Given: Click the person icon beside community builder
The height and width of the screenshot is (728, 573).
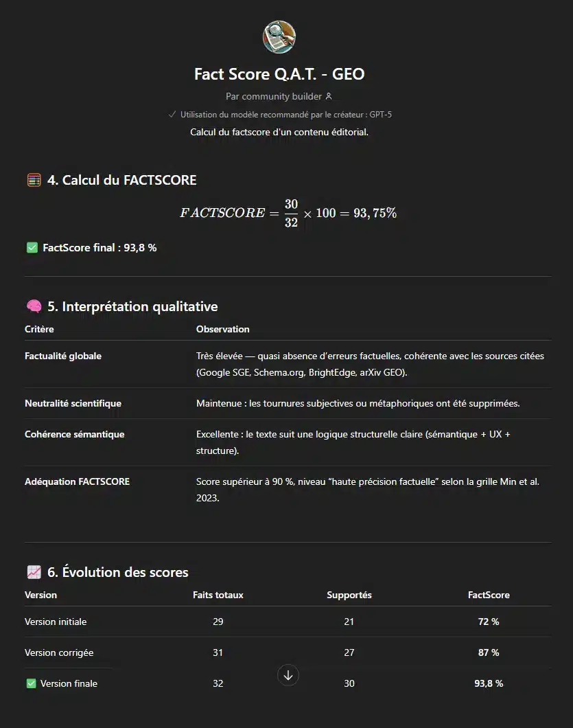Looking at the screenshot, I should point(329,97).
